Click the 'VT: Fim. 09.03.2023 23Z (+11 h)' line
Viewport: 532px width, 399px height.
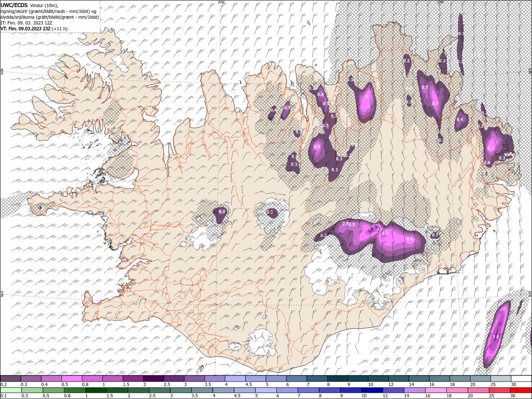[34, 29]
